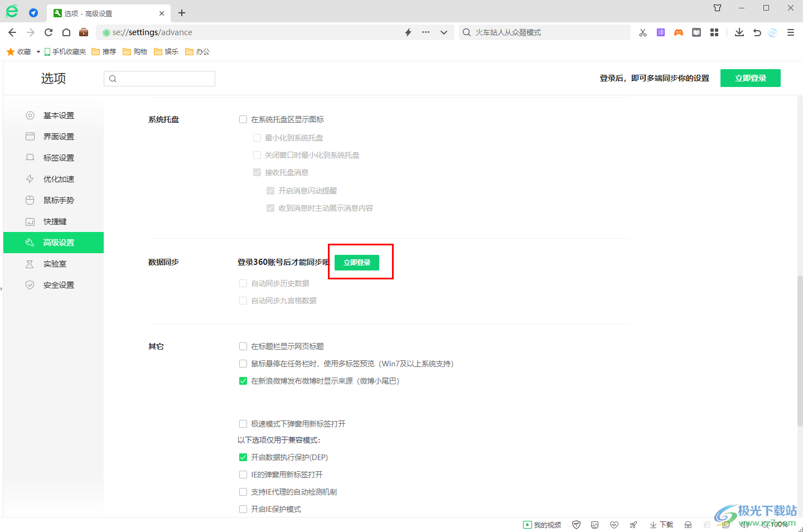
Task: Select 基本设置 in sidebar
Action: click(54, 115)
